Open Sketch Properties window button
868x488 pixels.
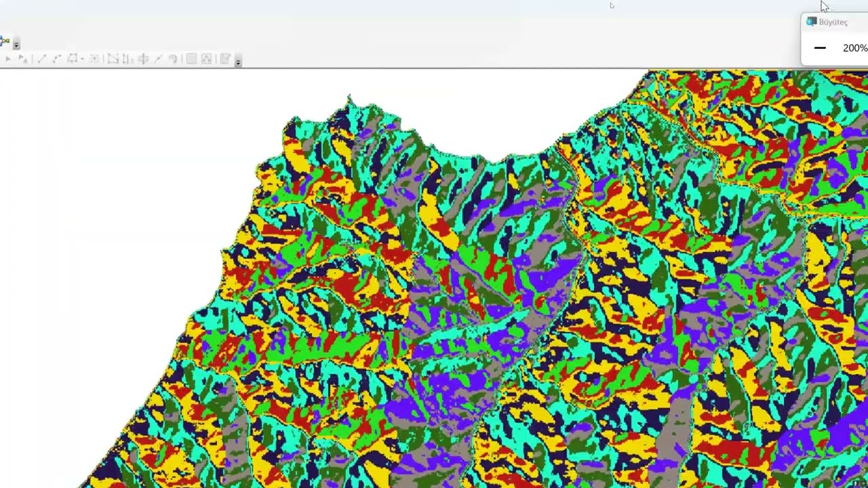[207, 59]
